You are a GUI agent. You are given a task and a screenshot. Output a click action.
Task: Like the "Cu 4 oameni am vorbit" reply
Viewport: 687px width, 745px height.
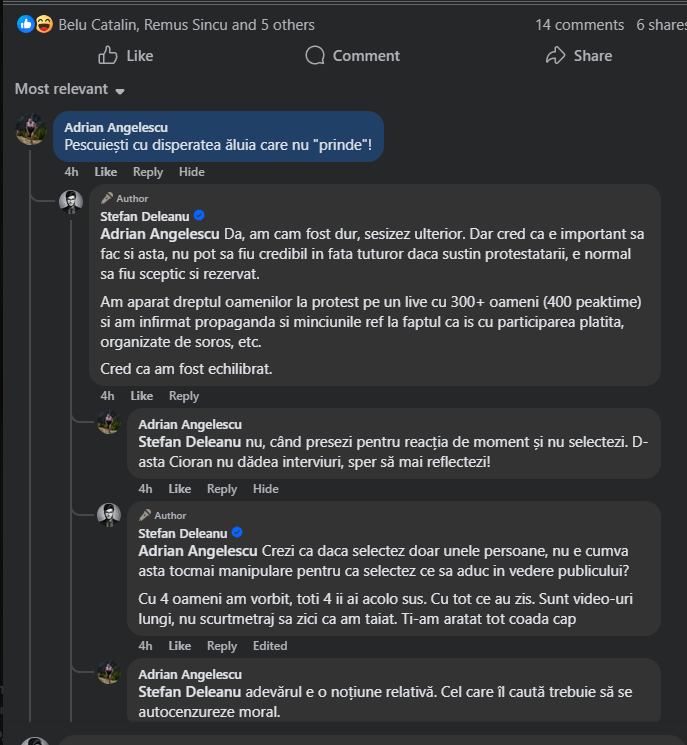pos(180,646)
